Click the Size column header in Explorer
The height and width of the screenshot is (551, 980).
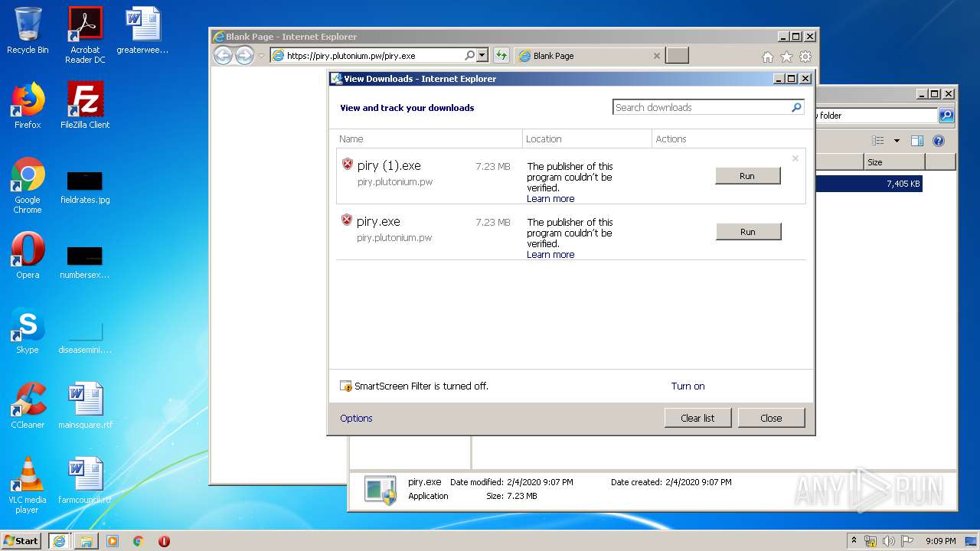pos(894,162)
